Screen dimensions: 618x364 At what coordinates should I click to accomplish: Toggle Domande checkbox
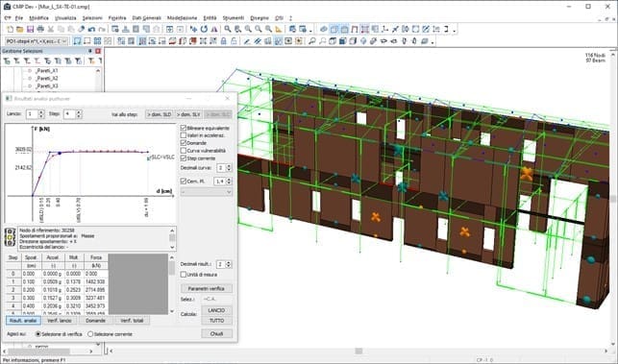[184, 143]
